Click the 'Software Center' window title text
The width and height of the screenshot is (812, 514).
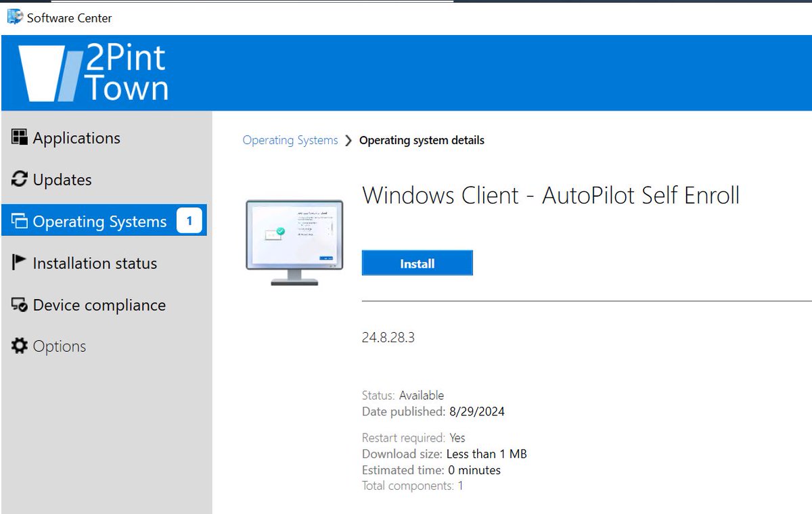[70, 18]
